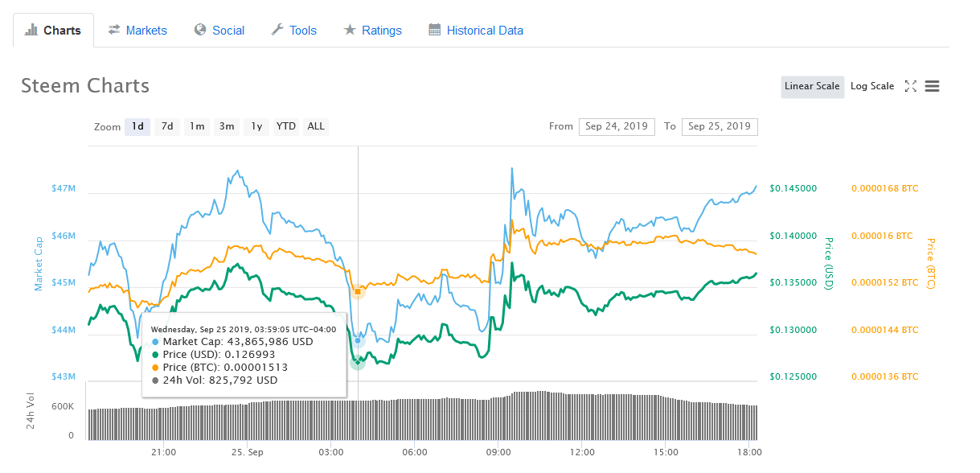Click the globe icon next to Social

[x=200, y=30]
